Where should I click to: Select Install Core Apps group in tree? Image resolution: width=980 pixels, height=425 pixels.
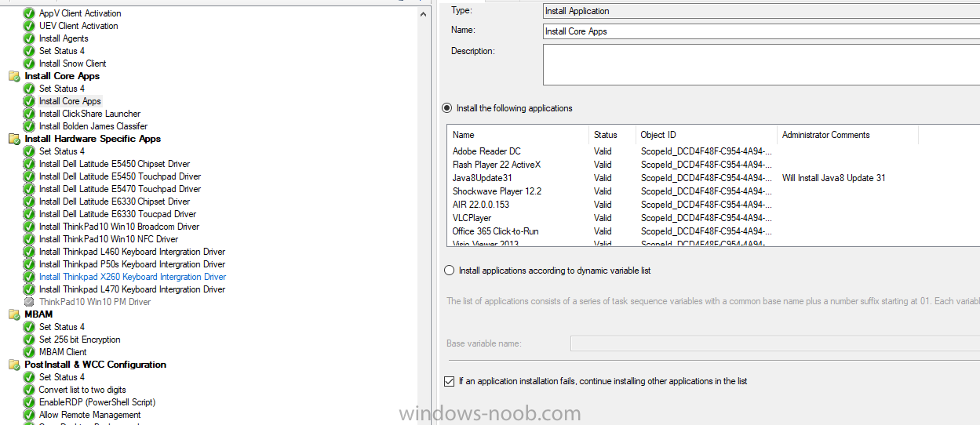pos(62,76)
